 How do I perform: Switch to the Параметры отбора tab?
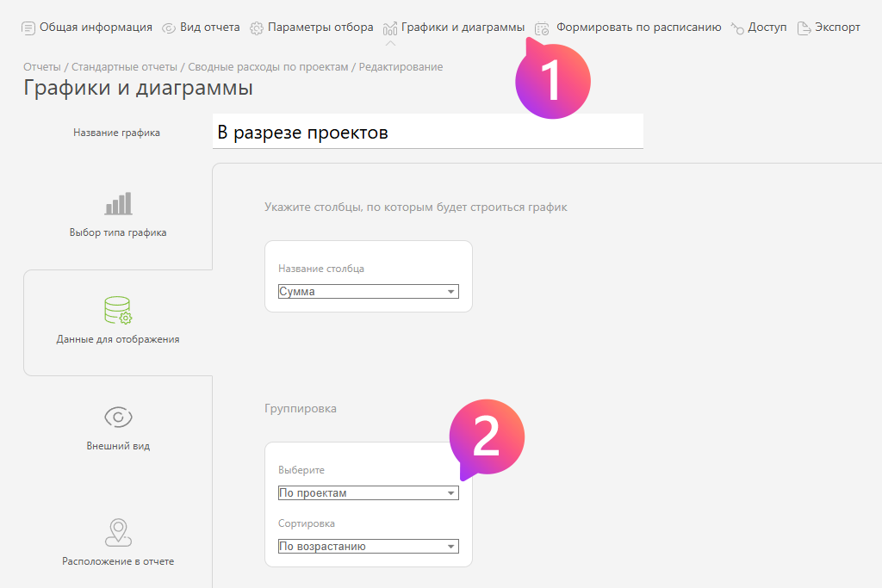[x=320, y=28]
